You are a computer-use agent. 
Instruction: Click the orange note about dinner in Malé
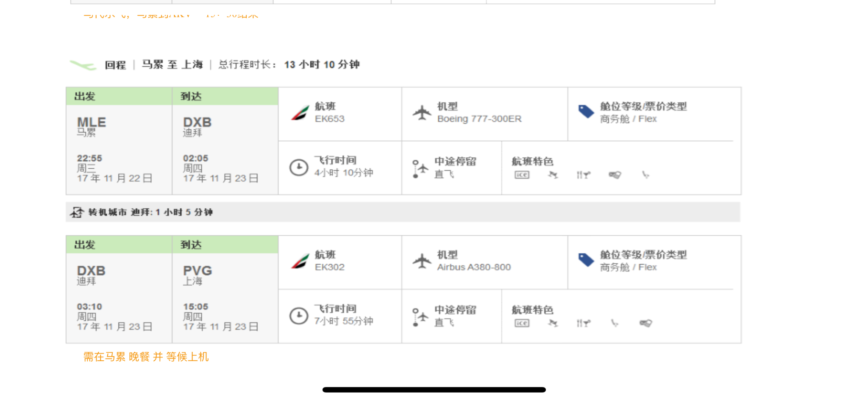click(x=146, y=357)
